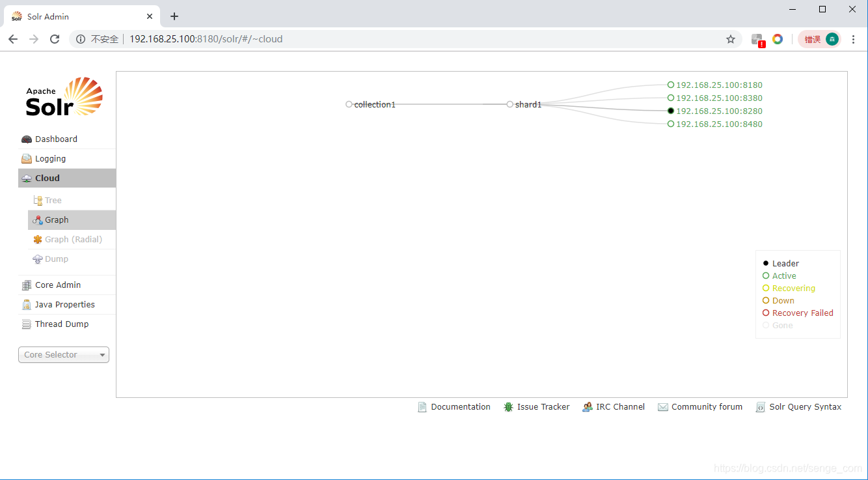Image resolution: width=868 pixels, height=480 pixels.
Task: Open the Graph (Radial) view
Action: (72, 240)
